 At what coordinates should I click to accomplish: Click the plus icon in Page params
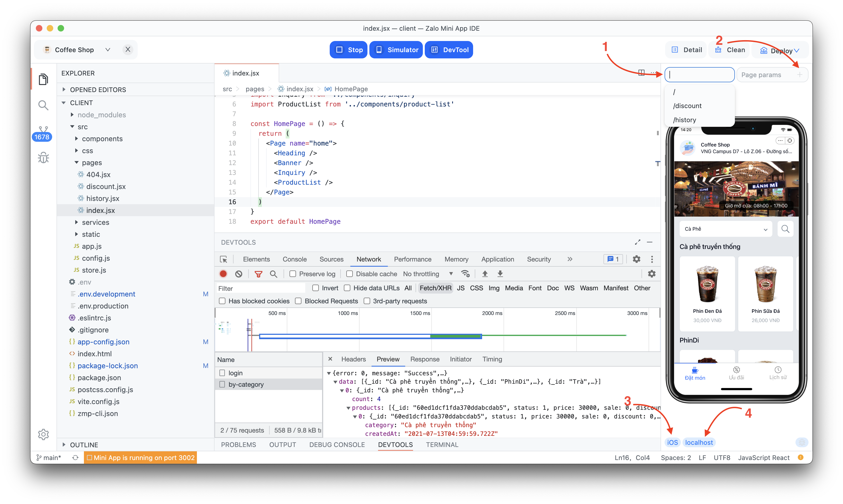pyautogui.click(x=800, y=75)
